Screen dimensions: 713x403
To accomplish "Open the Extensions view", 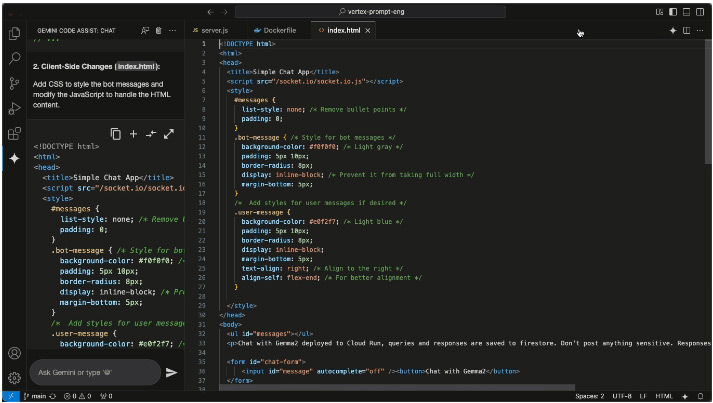I will tap(15, 133).
